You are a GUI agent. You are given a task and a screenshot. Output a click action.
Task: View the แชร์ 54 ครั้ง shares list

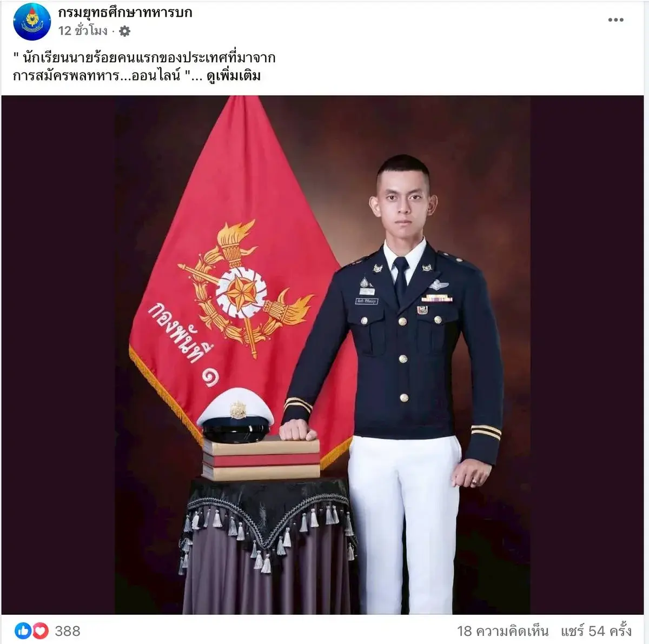[x=596, y=631]
